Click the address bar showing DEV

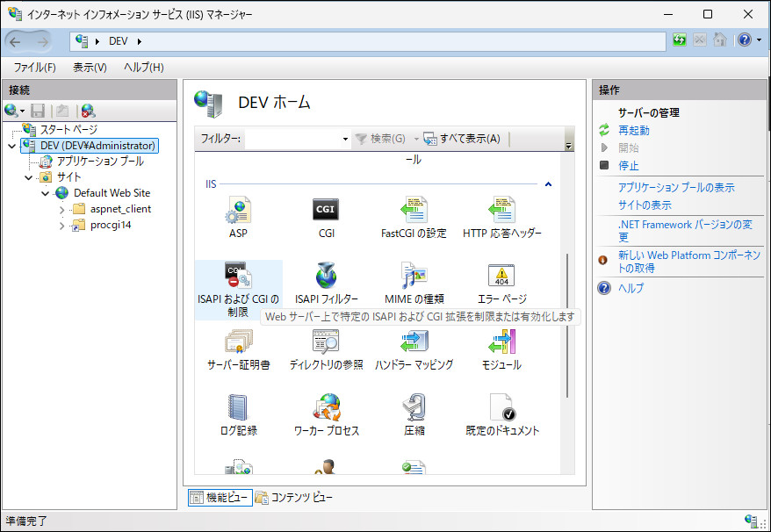(x=368, y=41)
